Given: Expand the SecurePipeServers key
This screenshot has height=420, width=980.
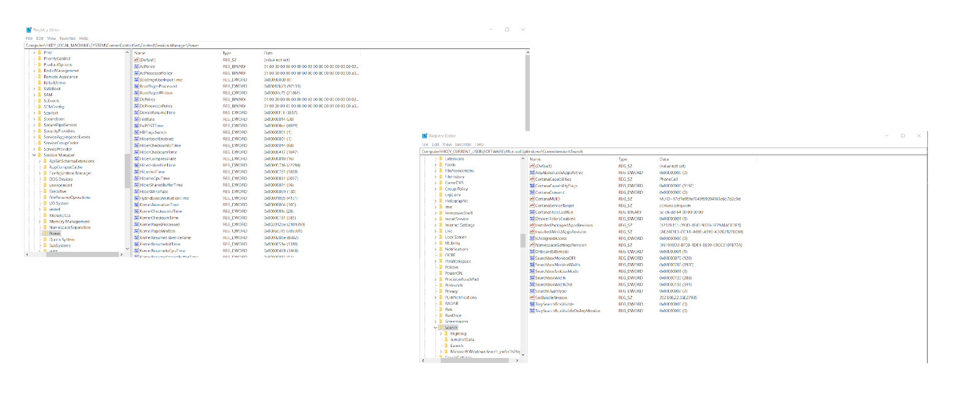Looking at the screenshot, I should coord(34,125).
